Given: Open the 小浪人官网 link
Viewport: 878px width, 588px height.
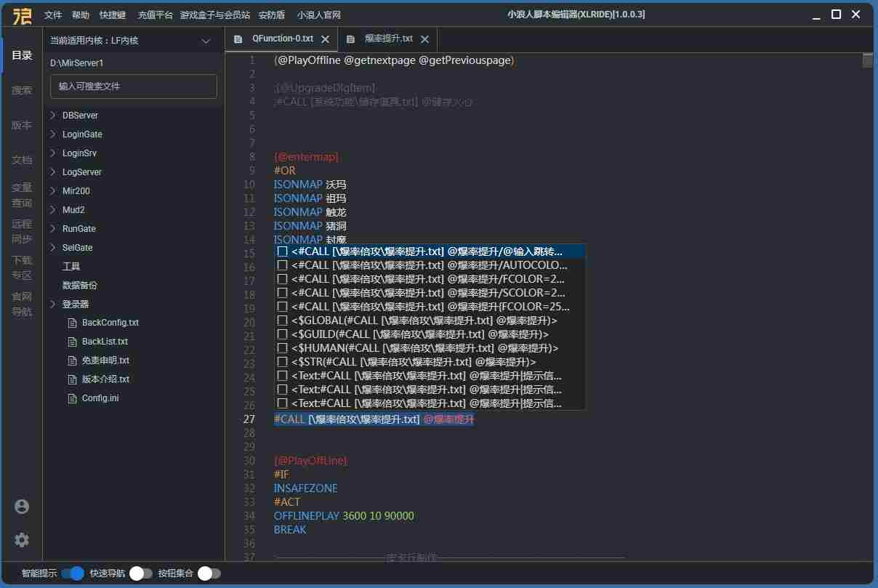Looking at the screenshot, I should click(x=319, y=15).
